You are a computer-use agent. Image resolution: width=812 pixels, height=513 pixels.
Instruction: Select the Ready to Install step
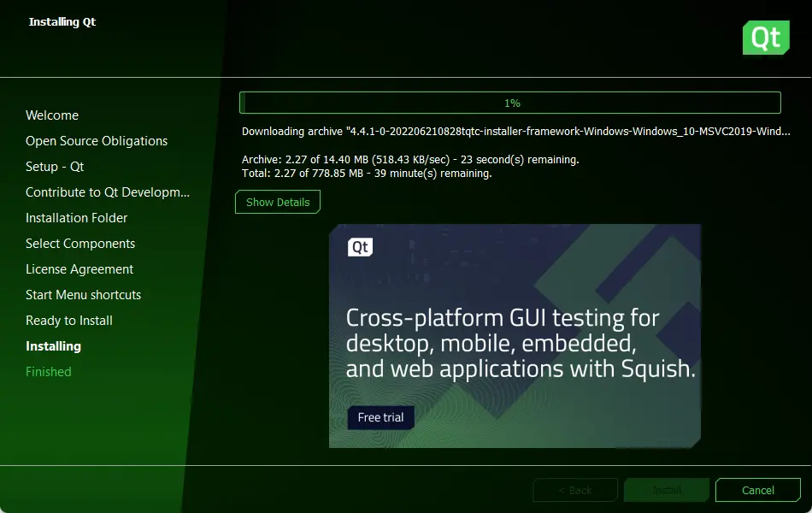pyautogui.click(x=69, y=321)
